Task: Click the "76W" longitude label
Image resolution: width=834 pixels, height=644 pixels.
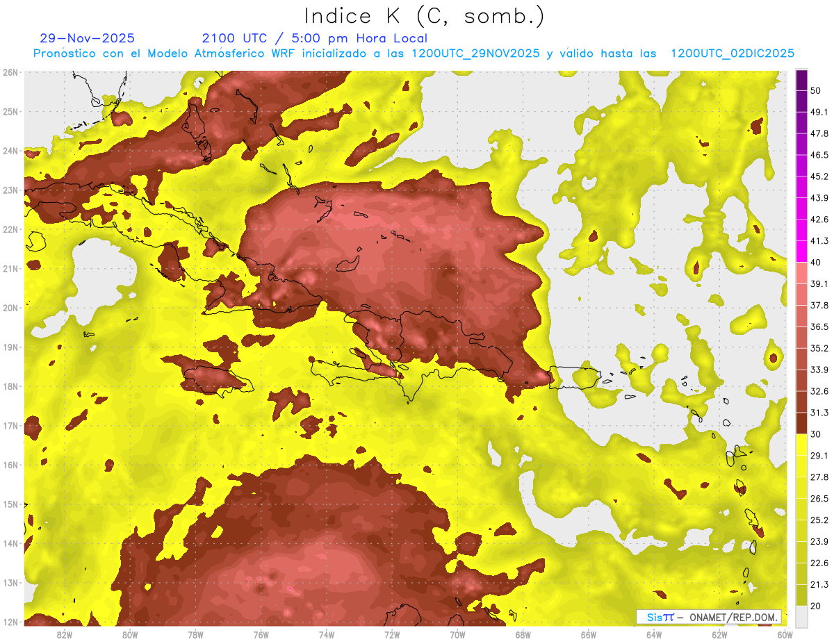Action: coord(261,634)
